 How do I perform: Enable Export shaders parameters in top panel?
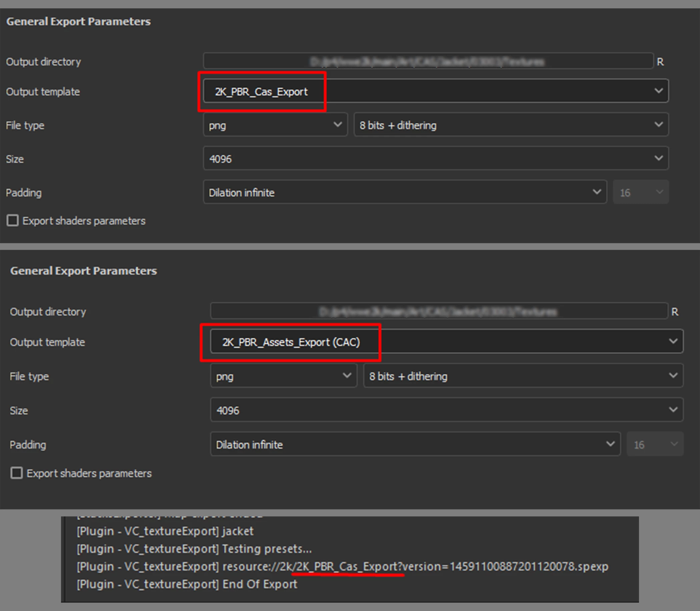pyautogui.click(x=13, y=221)
